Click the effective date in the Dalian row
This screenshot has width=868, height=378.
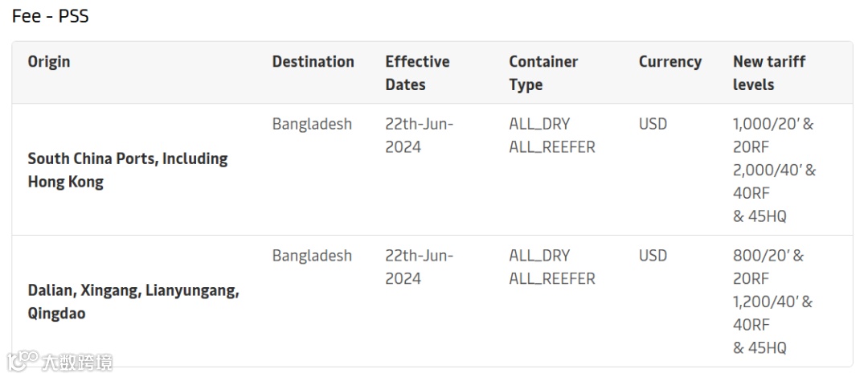coord(419,267)
